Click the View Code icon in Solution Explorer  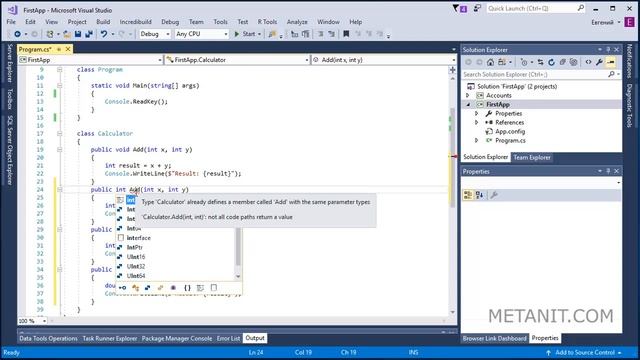pyautogui.click(x=588, y=62)
